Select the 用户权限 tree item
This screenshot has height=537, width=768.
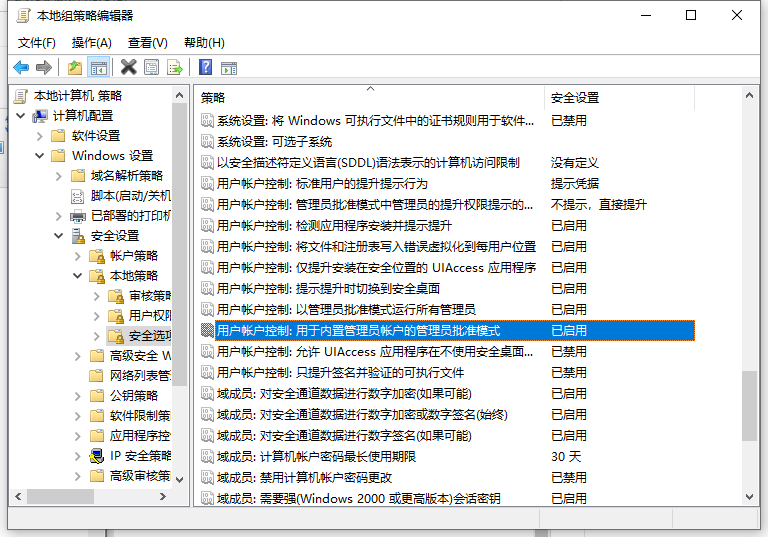(x=150, y=316)
